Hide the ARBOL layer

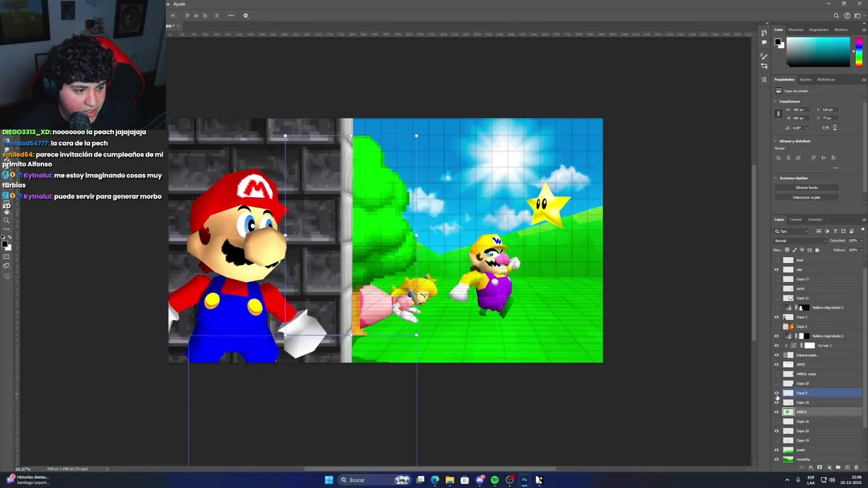(x=777, y=412)
